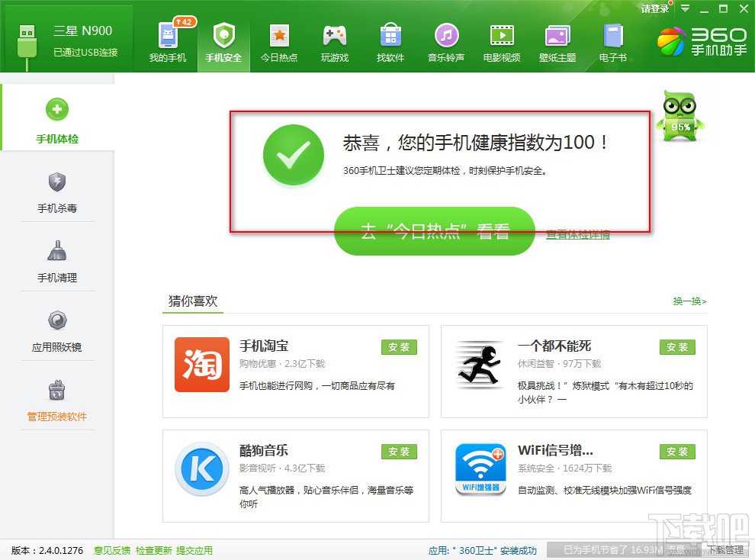
Task: Click 请登录 to sign in
Action: 655,8
